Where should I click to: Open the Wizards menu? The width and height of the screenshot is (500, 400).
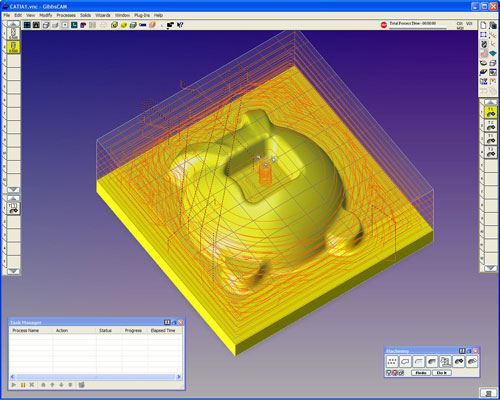tap(103, 15)
